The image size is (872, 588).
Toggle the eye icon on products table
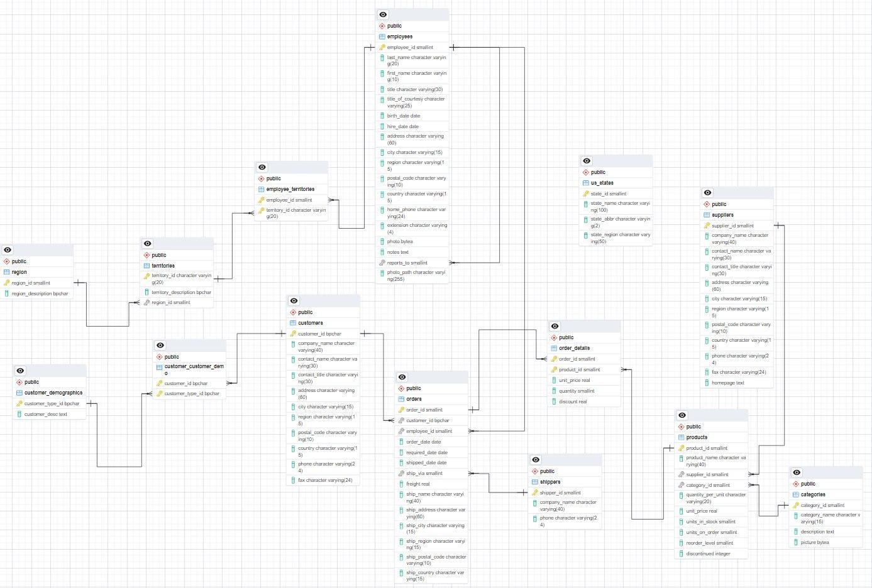682,415
